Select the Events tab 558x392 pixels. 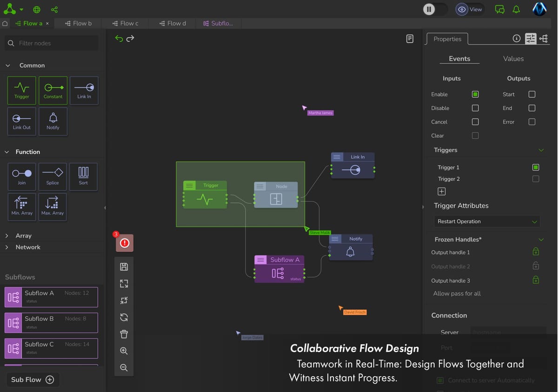(x=459, y=59)
